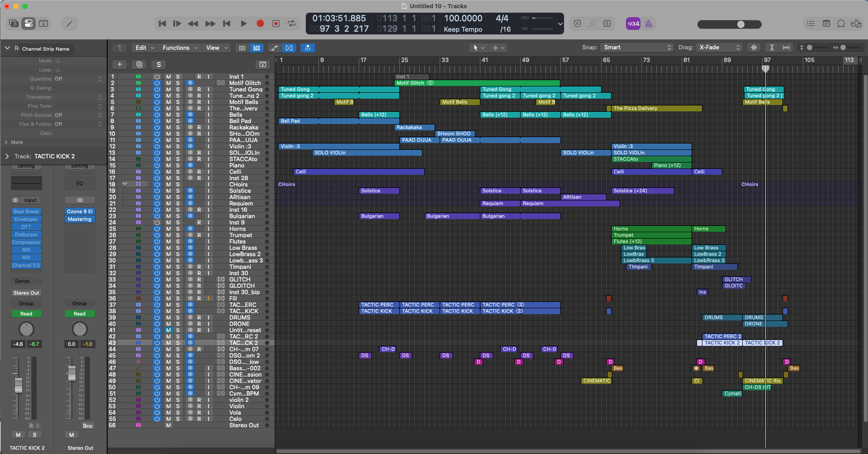
Task: Open the Drag X-Fade dropdown
Action: 719,48
